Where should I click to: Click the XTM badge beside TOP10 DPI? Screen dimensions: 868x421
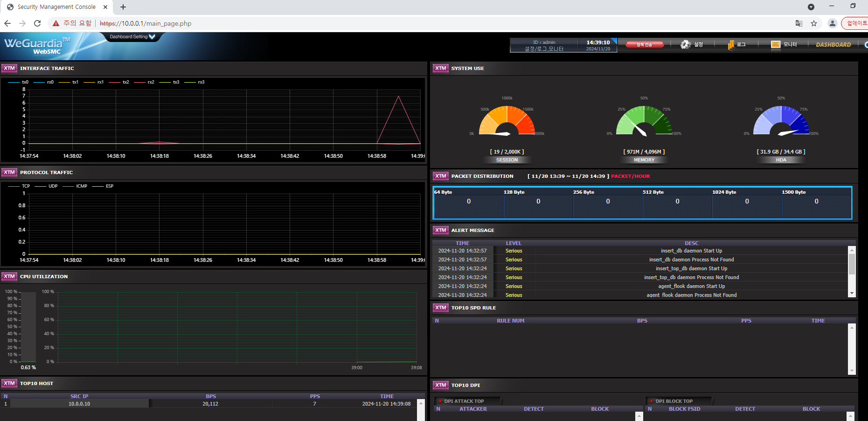tap(440, 385)
